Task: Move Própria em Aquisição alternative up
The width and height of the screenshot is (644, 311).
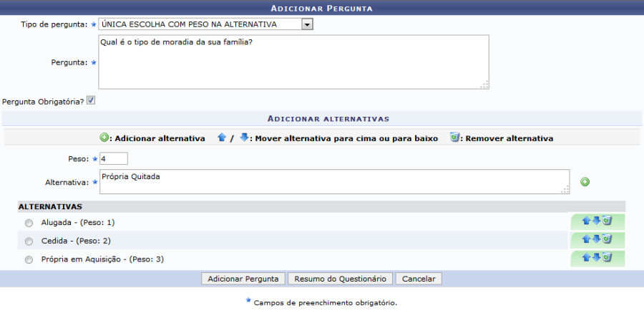Action: tap(586, 259)
